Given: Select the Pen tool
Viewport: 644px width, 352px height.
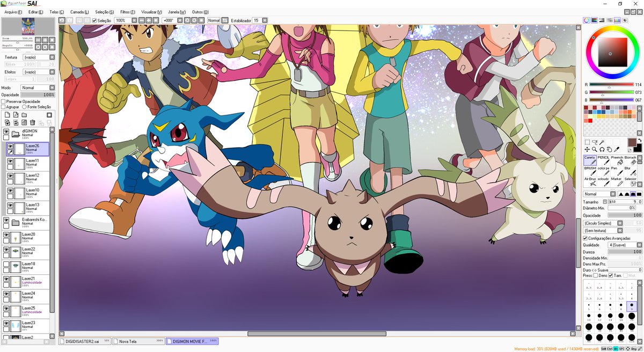Looking at the screenshot, I should [x=617, y=171].
